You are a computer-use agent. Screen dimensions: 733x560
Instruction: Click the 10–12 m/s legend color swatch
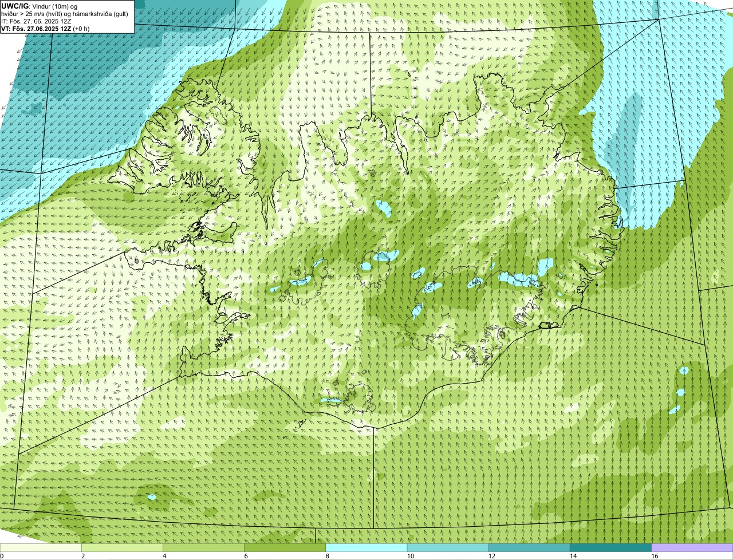(x=448, y=548)
